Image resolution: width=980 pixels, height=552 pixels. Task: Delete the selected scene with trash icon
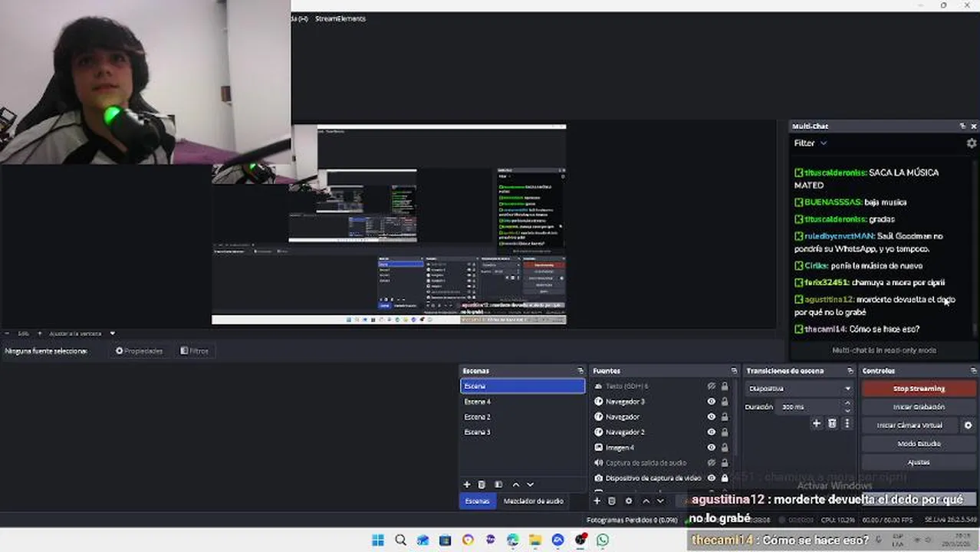(482, 485)
